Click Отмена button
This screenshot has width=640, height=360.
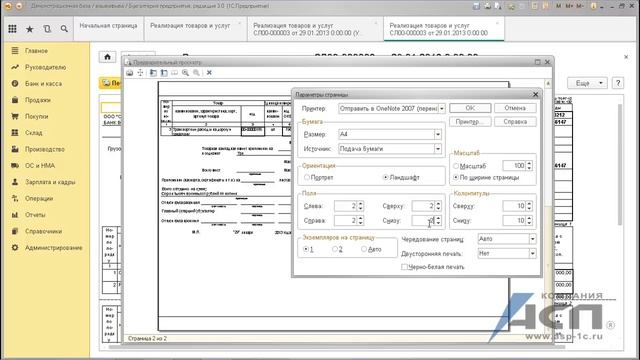coord(515,108)
